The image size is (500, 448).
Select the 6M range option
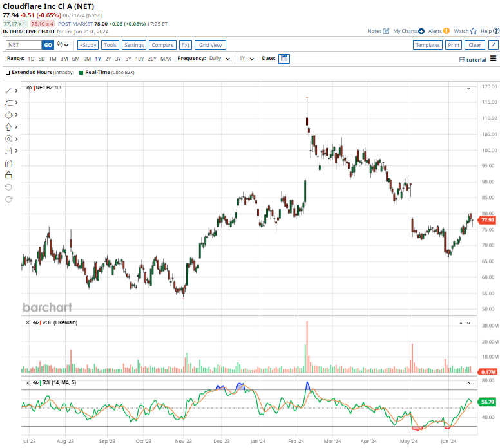[75, 59]
